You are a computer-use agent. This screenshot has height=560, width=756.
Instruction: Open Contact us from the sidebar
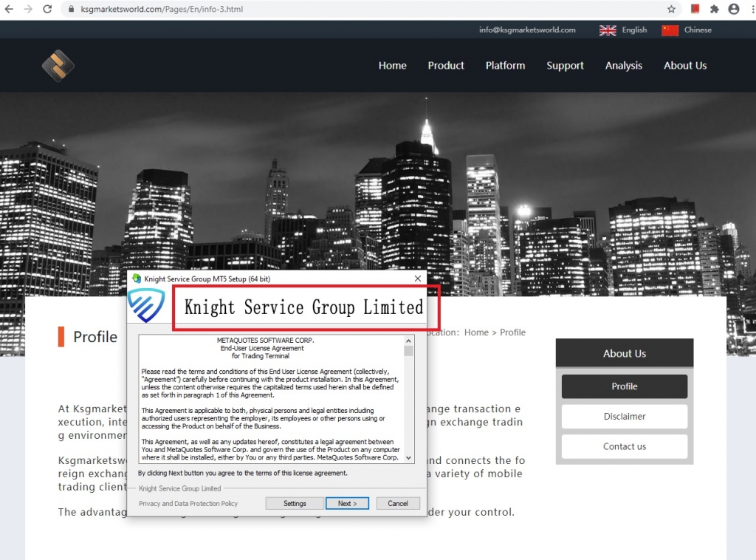pyautogui.click(x=625, y=447)
